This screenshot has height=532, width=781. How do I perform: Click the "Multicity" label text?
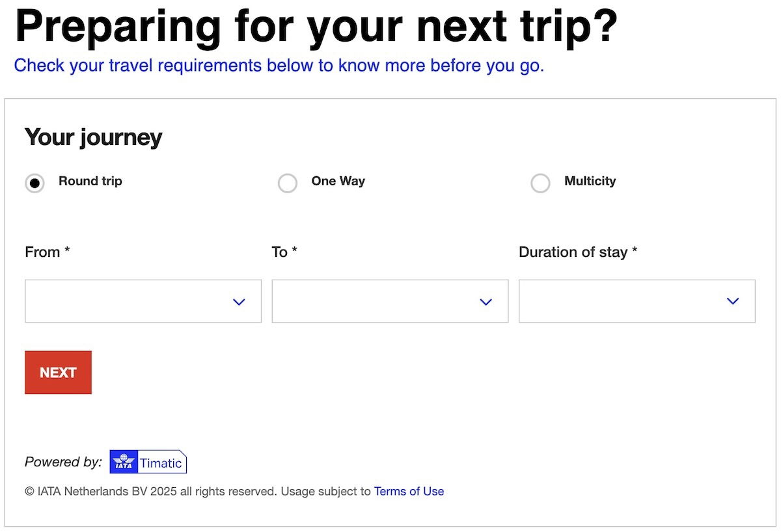click(x=590, y=181)
